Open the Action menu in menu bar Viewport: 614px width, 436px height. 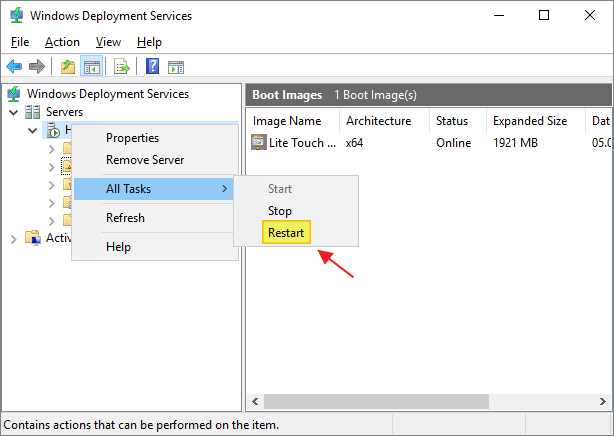coord(62,42)
